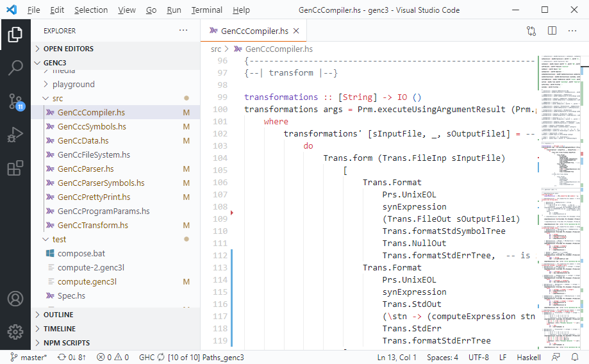Open the Extensions view
Image resolution: width=589 pixels, height=364 pixels.
(x=15, y=168)
